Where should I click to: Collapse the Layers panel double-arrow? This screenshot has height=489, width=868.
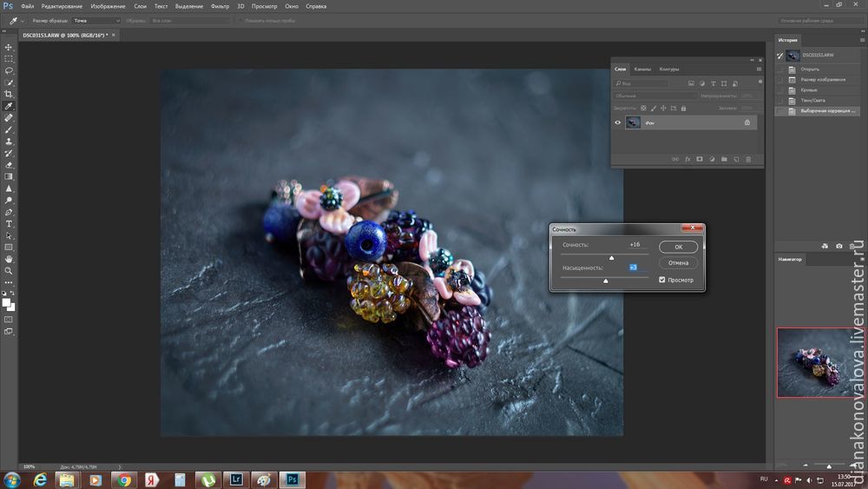pos(752,60)
